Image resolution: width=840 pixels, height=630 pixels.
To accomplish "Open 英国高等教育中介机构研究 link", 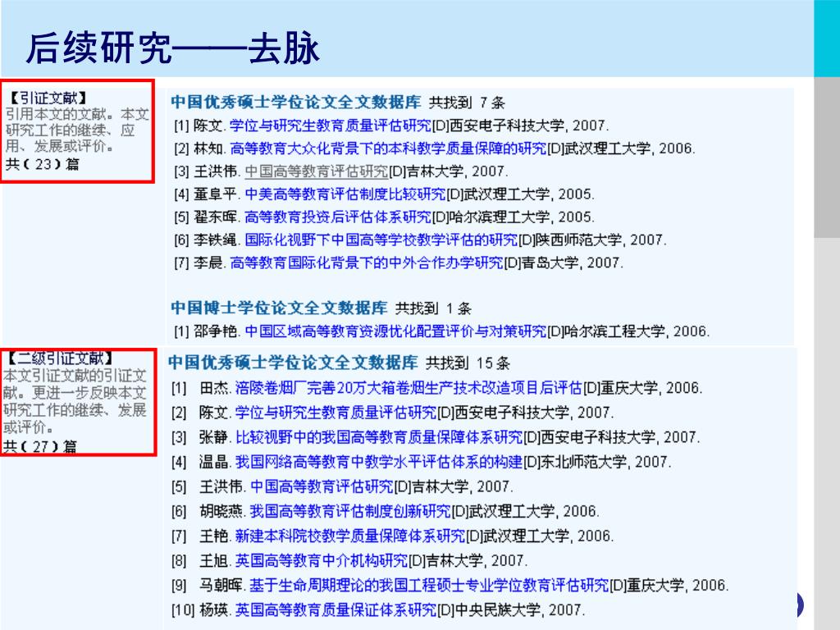I will pos(322,560).
